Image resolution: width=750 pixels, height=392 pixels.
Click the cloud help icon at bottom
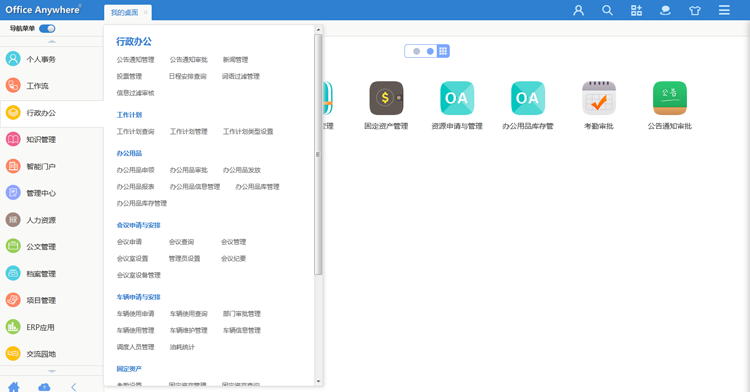coord(44,387)
